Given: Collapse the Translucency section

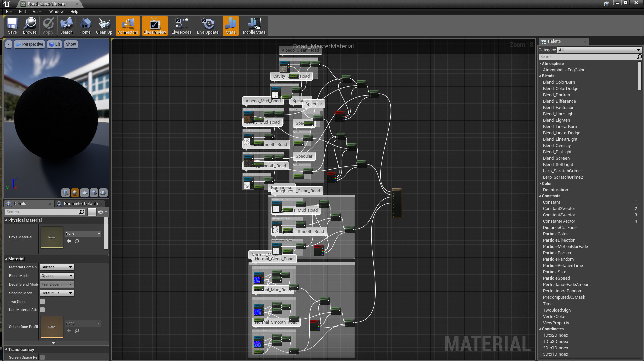Looking at the screenshot, I should pyautogui.click(x=6, y=349).
